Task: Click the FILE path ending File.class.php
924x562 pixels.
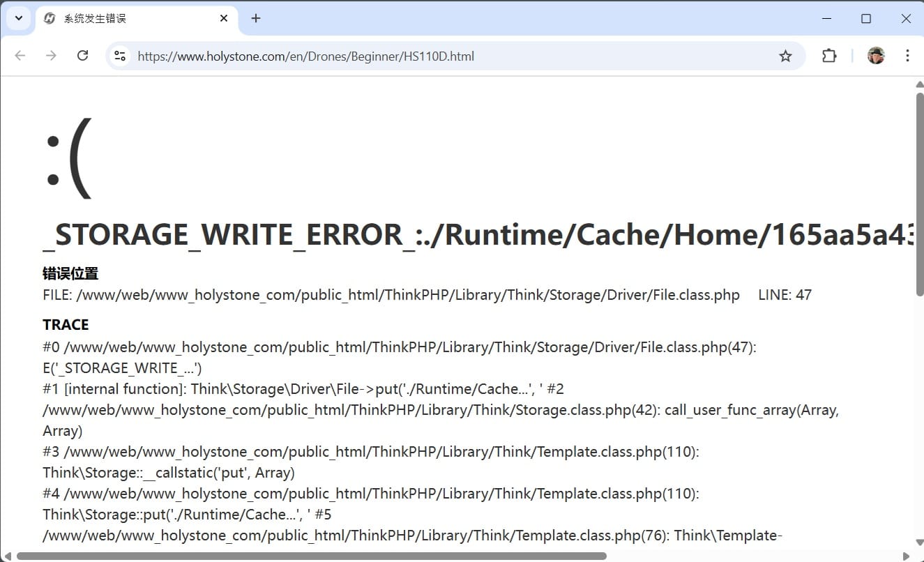Action: point(391,295)
